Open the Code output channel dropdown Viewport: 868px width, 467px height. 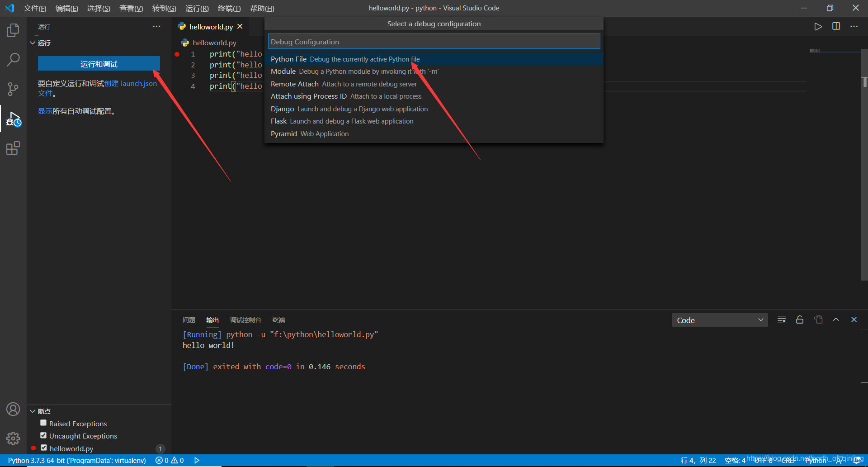tap(720, 320)
